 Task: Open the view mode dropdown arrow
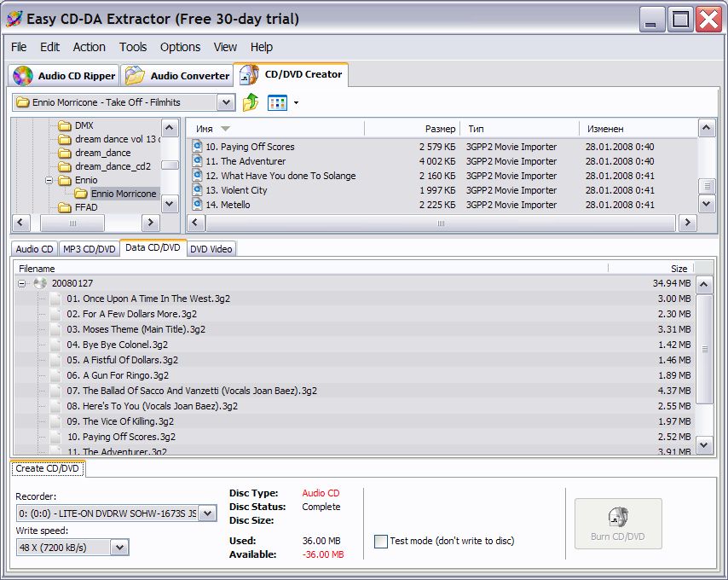296,102
